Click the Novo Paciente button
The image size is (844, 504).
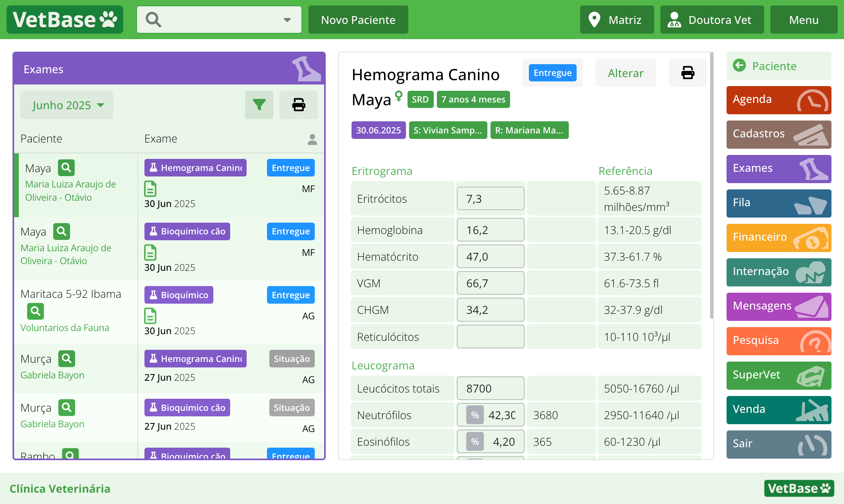(x=358, y=20)
